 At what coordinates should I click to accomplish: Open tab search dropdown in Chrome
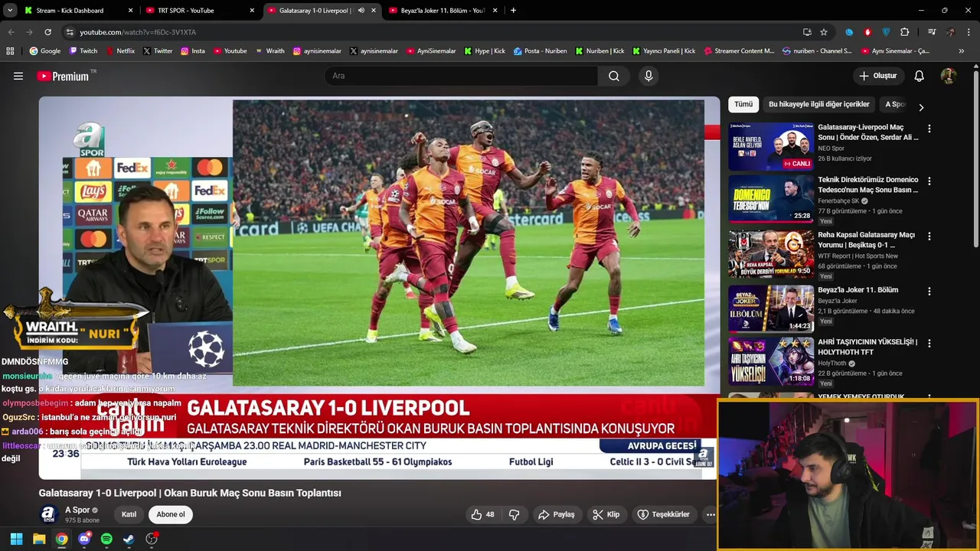pyautogui.click(x=10, y=11)
